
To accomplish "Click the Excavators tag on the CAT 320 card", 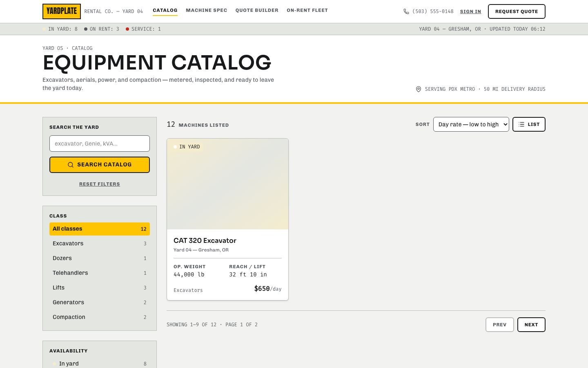I will 188,290.
